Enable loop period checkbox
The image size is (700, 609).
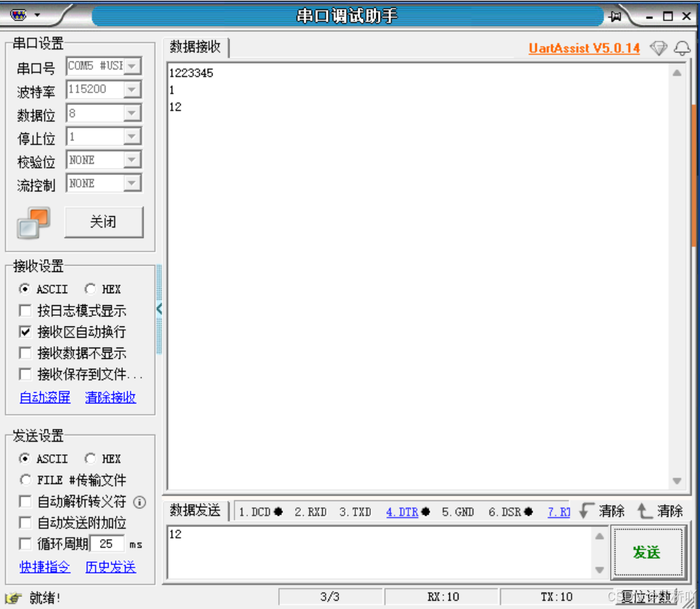pos(25,544)
